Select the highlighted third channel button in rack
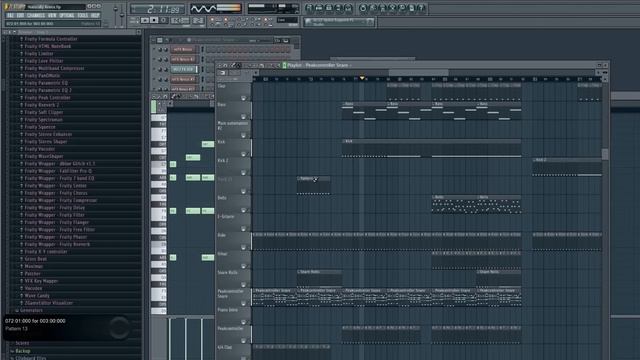This screenshot has height=360, width=640. 183,69
